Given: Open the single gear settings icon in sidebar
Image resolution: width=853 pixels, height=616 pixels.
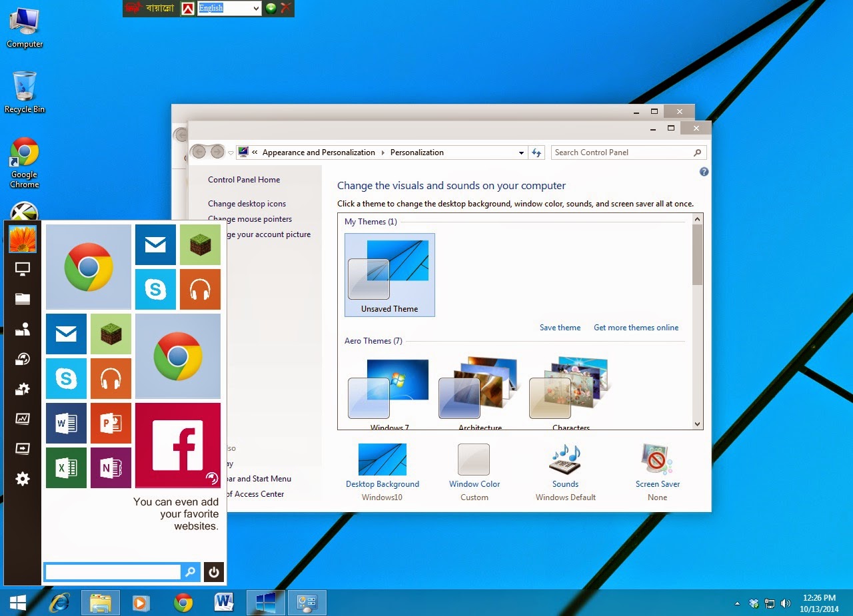Looking at the screenshot, I should point(23,479).
